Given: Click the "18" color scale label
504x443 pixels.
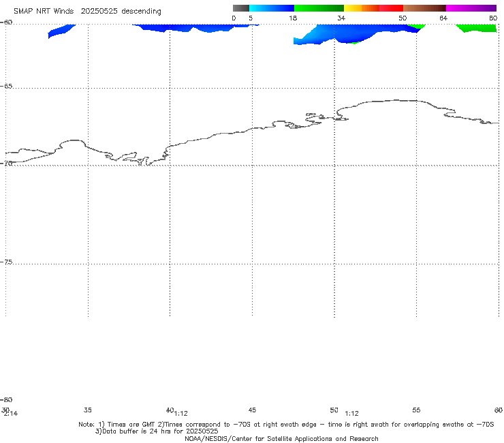Looking at the screenshot, I should pos(293,18).
